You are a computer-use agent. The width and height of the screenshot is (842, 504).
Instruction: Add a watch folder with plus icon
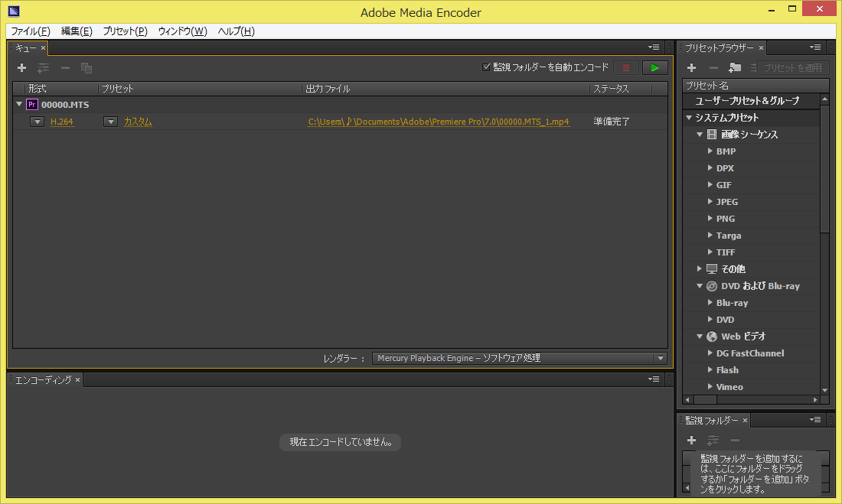coord(691,441)
